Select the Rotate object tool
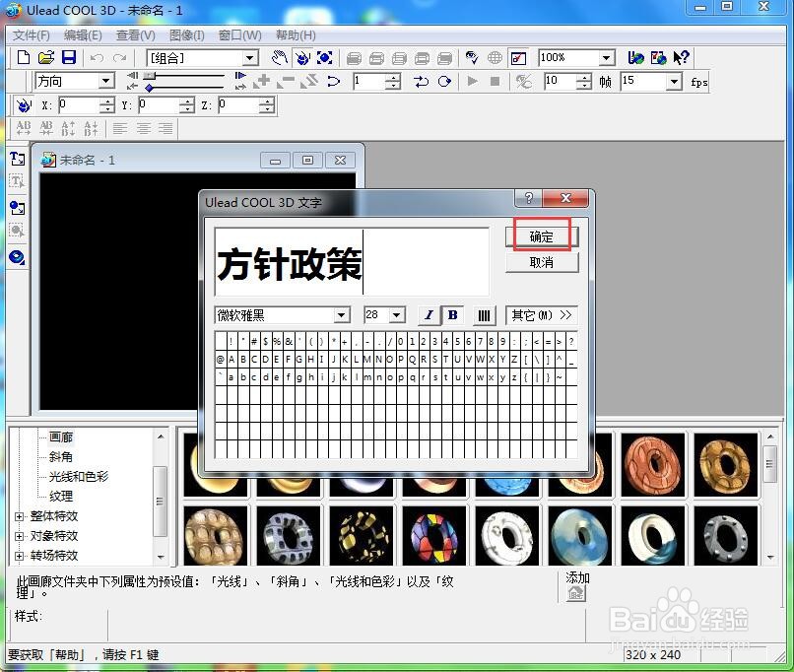794x672 pixels. pyautogui.click(x=302, y=58)
